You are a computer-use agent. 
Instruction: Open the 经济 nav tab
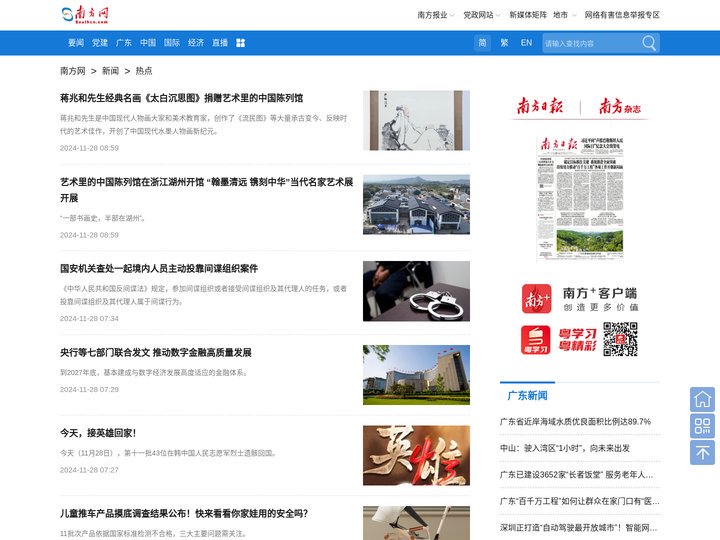point(196,43)
